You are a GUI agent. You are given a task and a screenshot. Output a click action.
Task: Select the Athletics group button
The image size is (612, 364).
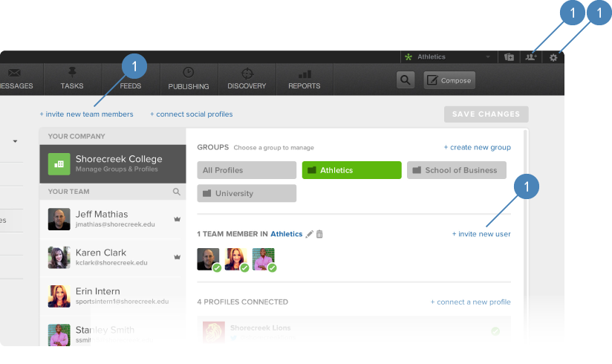pyautogui.click(x=351, y=170)
